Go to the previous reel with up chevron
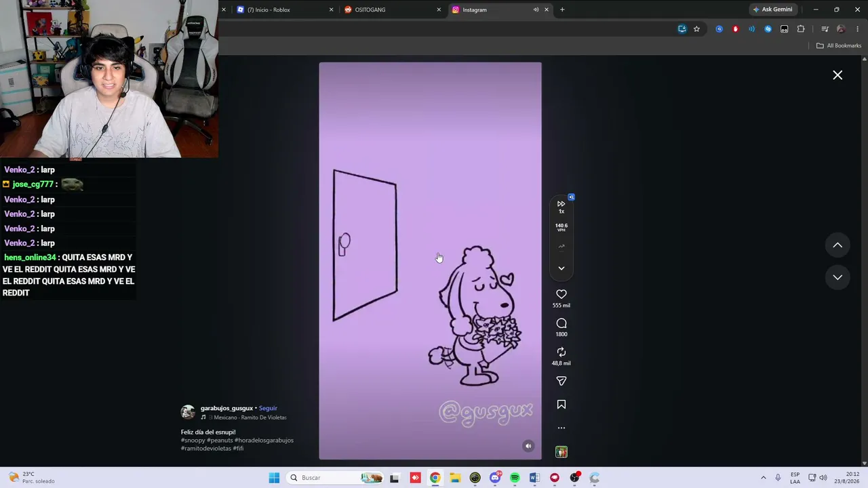This screenshot has width=868, height=488. click(x=837, y=245)
